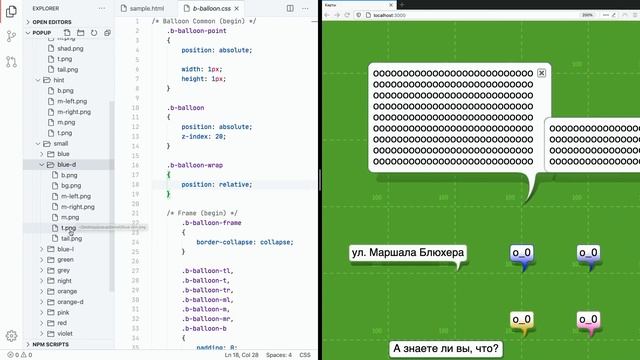The width and height of the screenshot is (640, 360).
Task: Close the large balloon with X button
Action: 542,73
